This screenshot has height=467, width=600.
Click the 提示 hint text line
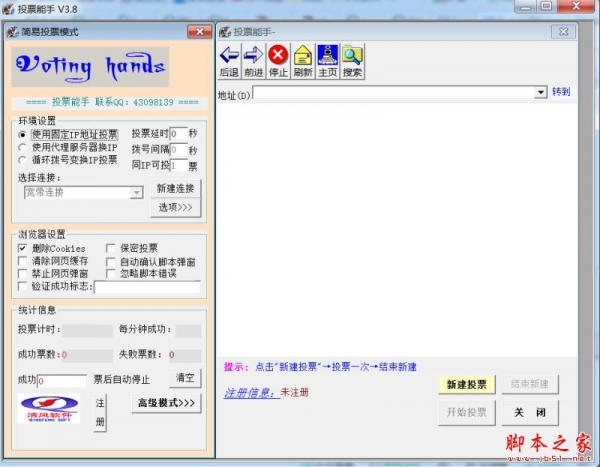pos(320,367)
